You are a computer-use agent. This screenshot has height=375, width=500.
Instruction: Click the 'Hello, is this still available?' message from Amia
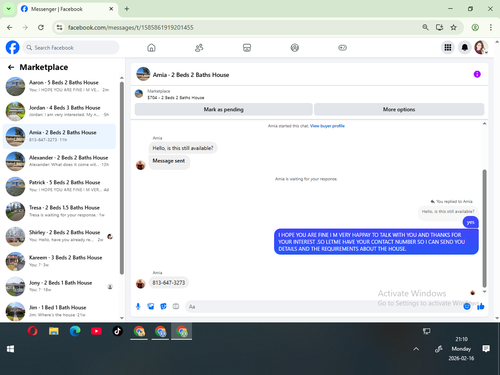(x=183, y=148)
